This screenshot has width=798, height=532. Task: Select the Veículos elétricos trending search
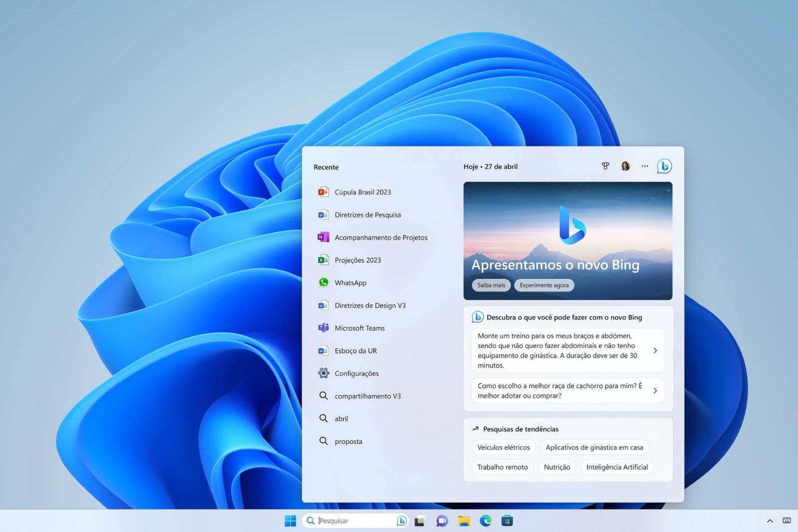(x=503, y=447)
